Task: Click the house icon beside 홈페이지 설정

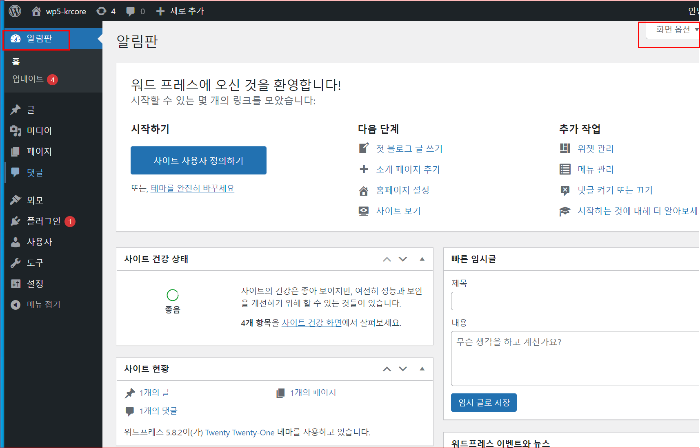Action: [x=364, y=191]
